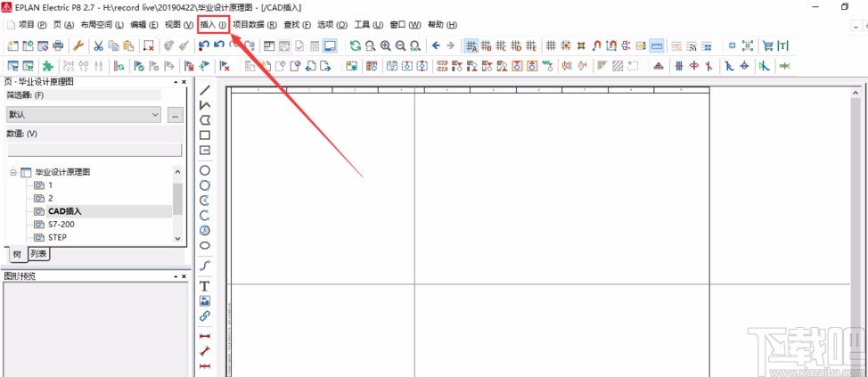Click the Zoom out magnifier icon
This screenshot has width=868, height=377.
[400, 46]
